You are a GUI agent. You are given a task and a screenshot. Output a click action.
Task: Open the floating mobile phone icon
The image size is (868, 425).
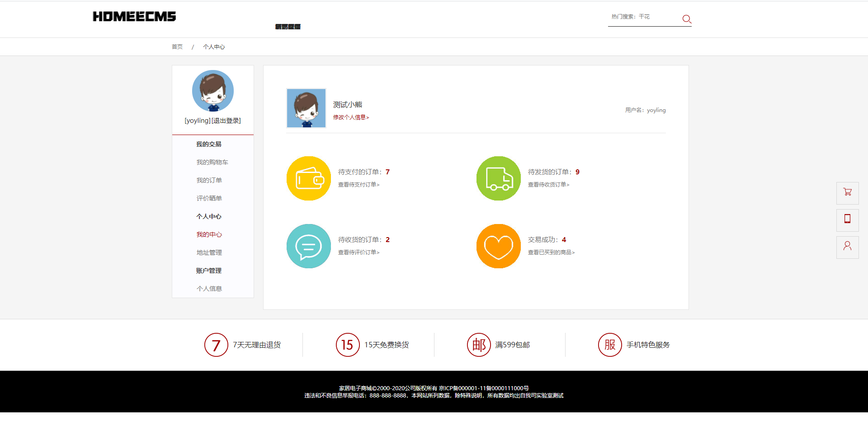[x=848, y=220]
